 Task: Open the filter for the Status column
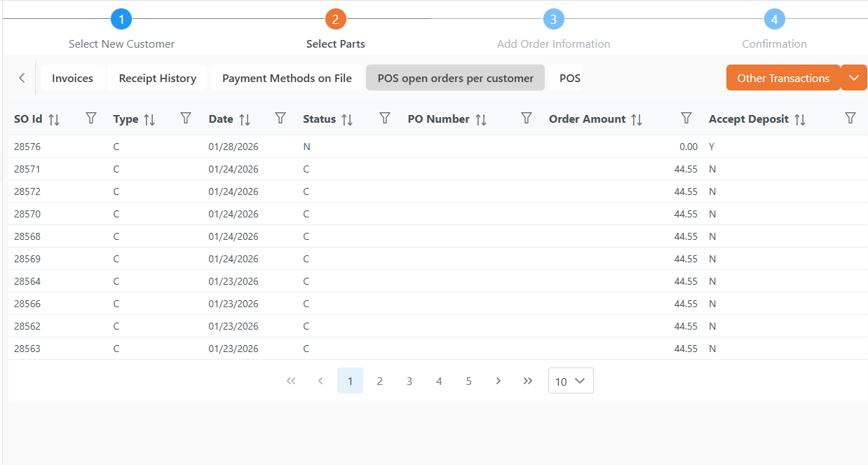tap(384, 119)
